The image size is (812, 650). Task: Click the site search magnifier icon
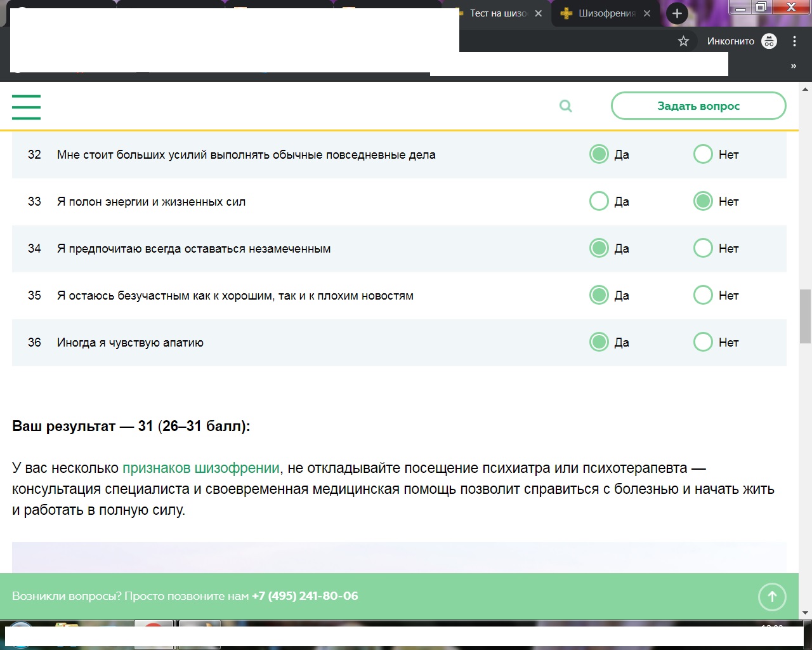566,106
